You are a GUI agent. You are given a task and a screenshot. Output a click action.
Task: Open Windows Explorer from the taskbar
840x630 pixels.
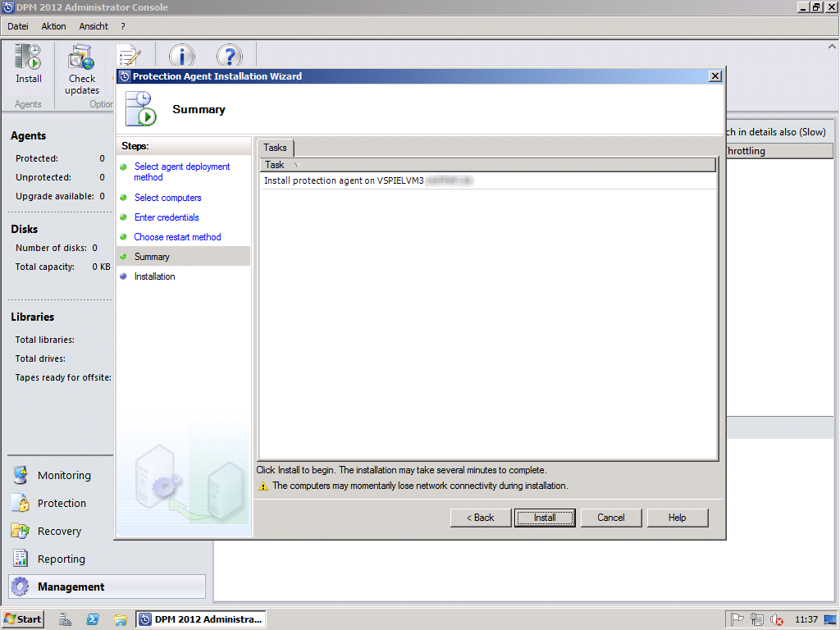coord(120,619)
